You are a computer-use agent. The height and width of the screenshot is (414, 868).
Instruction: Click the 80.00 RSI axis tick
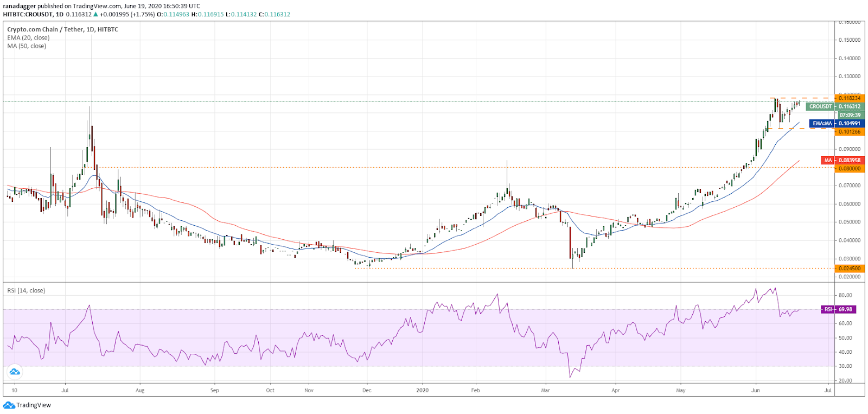(x=845, y=295)
